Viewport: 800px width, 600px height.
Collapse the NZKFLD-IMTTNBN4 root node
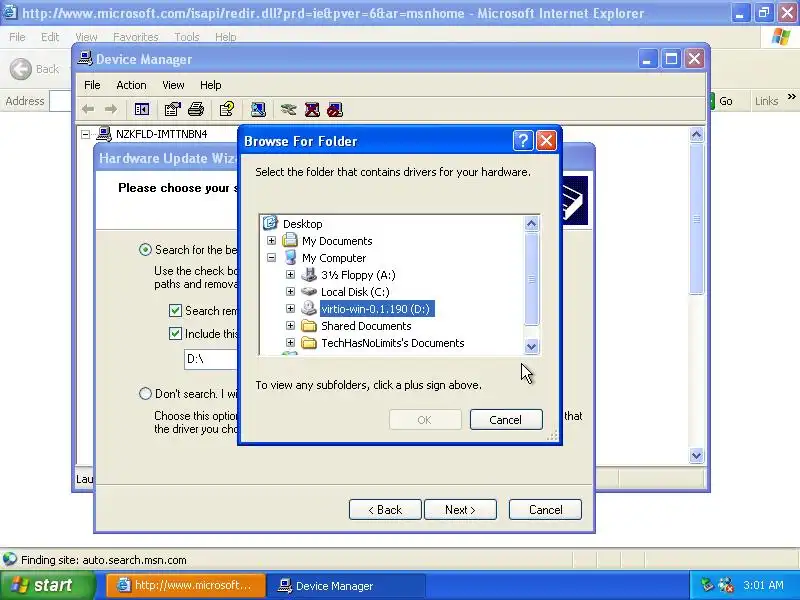[86, 134]
